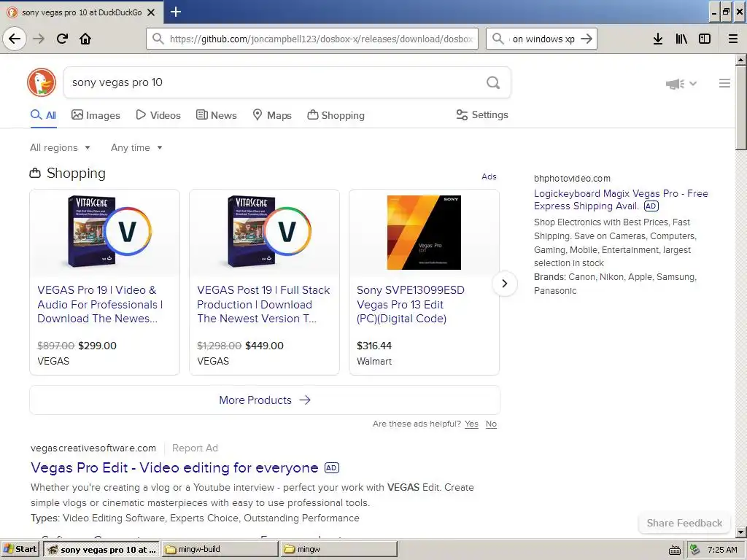Click the Share Feedback button

point(684,523)
